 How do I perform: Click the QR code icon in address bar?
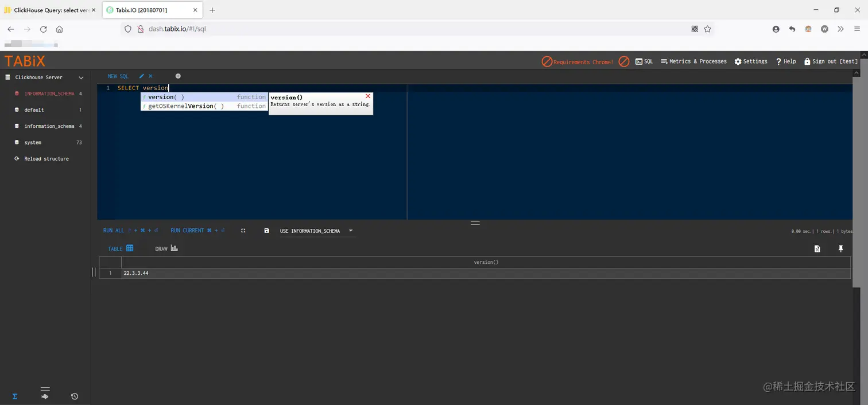695,29
